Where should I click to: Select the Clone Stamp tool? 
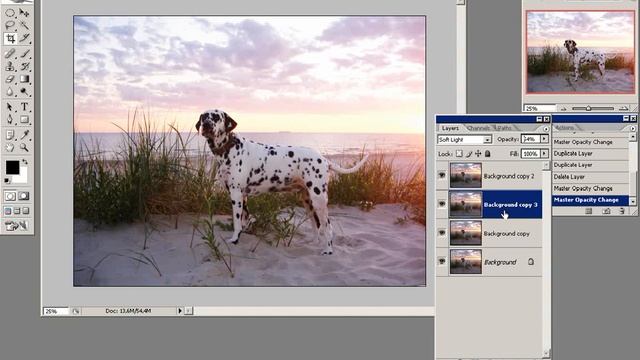point(10,66)
